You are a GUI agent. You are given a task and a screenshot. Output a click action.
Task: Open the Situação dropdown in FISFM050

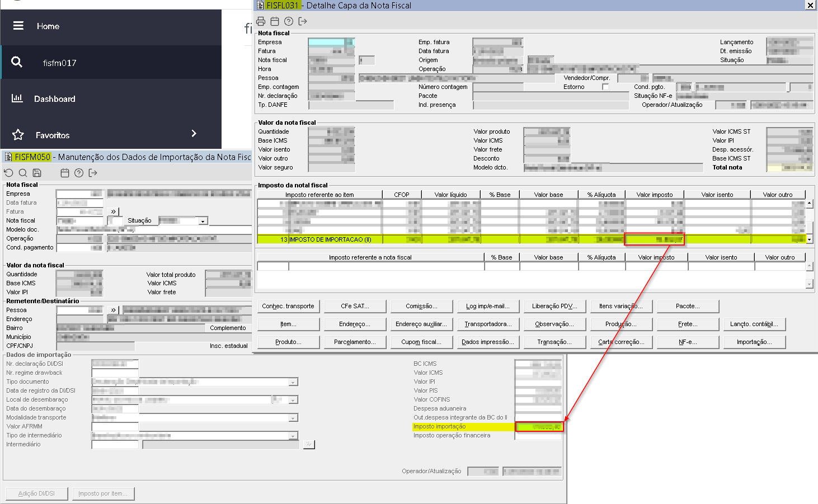pyautogui.click(x=204, y=220)
